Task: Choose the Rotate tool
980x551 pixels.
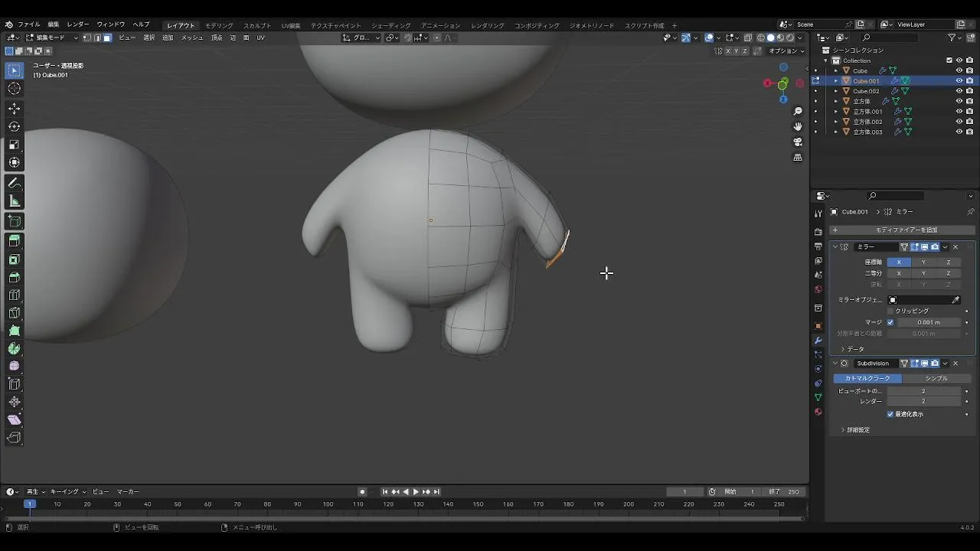Action: coord(15,126)
